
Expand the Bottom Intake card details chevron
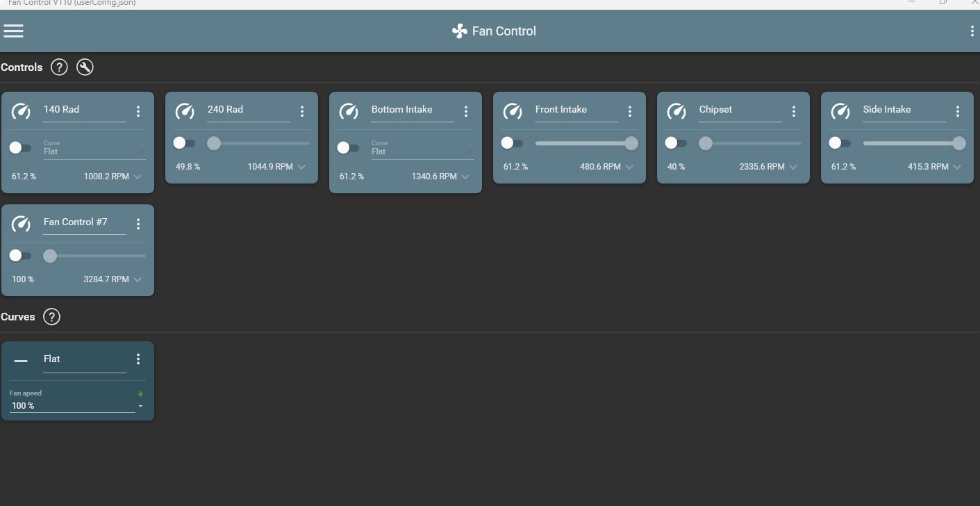(x=465, y=177)
